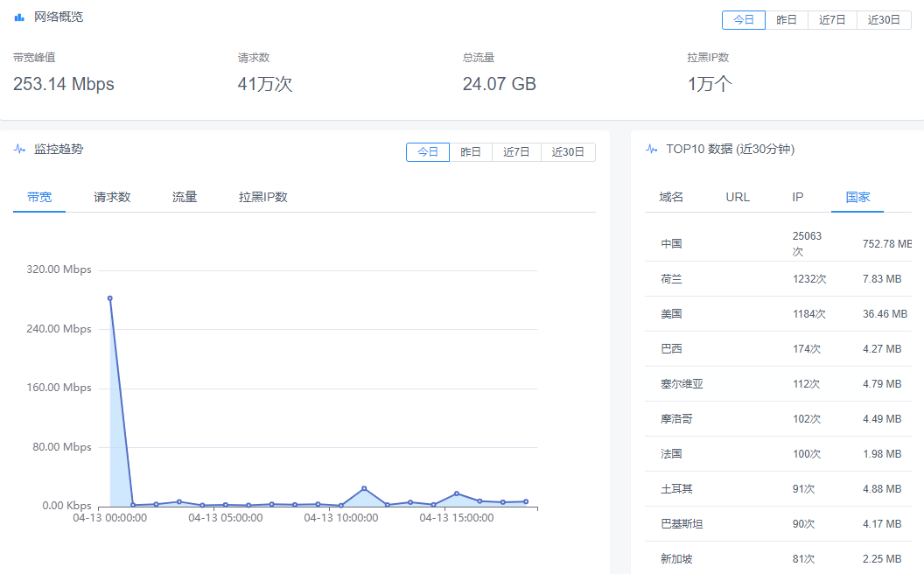The height and width of the screenshot is (574, 924).
Task: Open the 请求数 chart tab
Action: click(x=112, y=198)
